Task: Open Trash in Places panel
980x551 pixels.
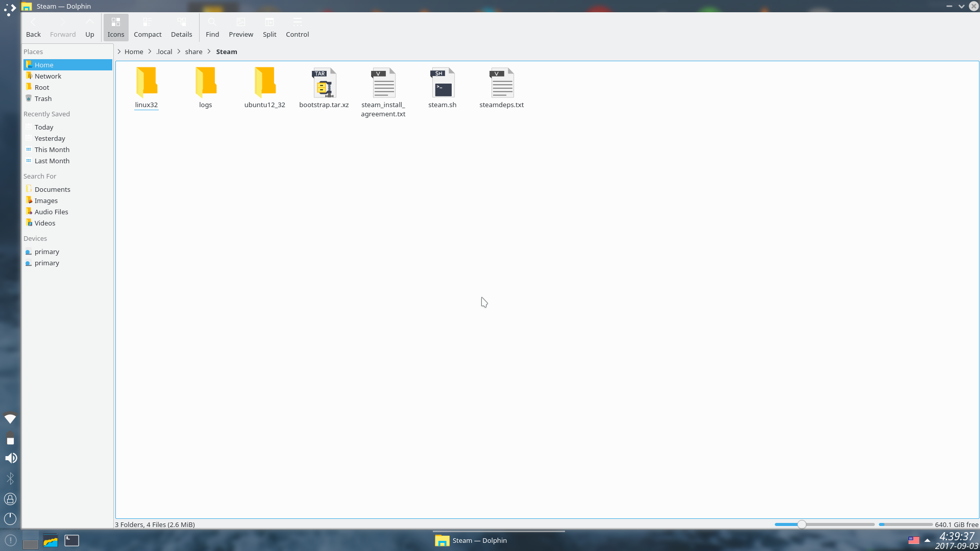Action: tap(68, 98)
